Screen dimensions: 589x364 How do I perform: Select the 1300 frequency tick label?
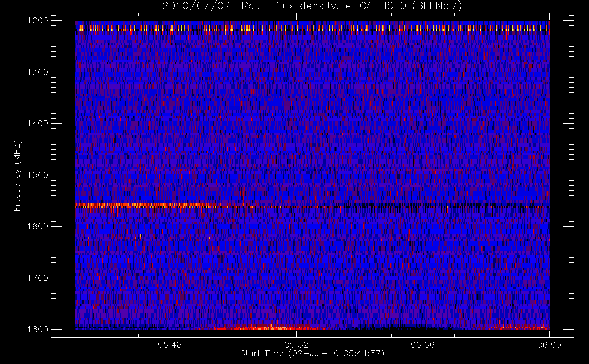point(38,72)
